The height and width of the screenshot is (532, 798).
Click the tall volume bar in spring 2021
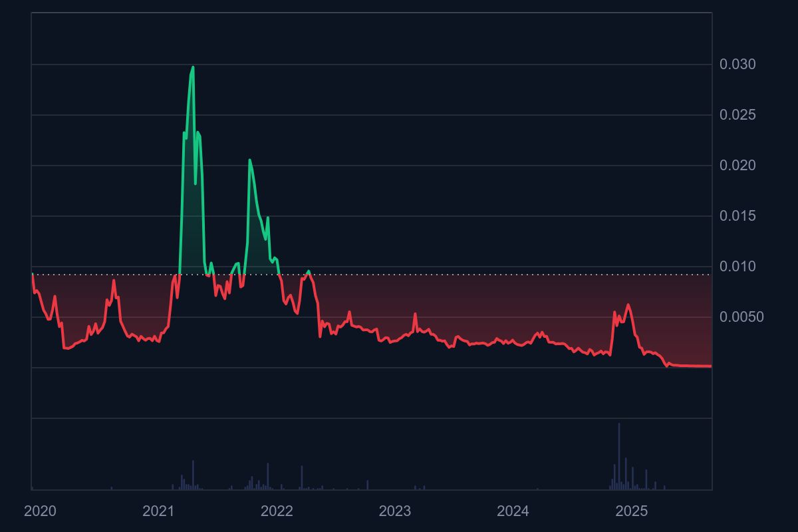point(193,475)
